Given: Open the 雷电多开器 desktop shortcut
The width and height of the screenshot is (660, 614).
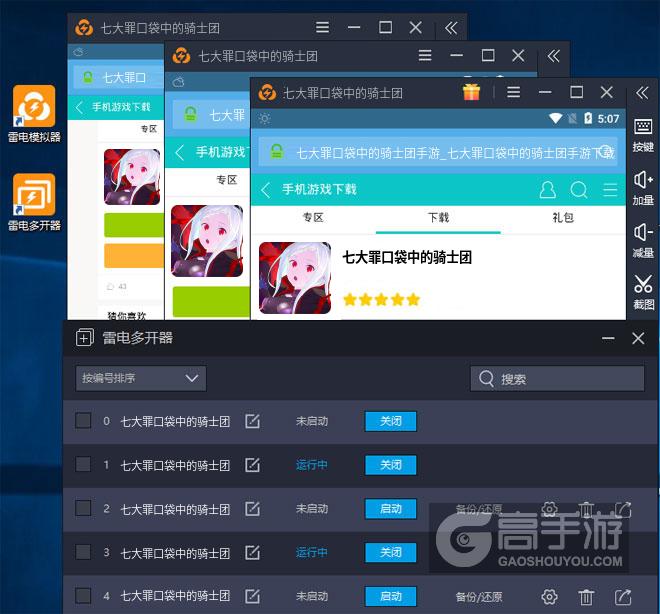Looking at the screenshot, I should pos(34,202).
